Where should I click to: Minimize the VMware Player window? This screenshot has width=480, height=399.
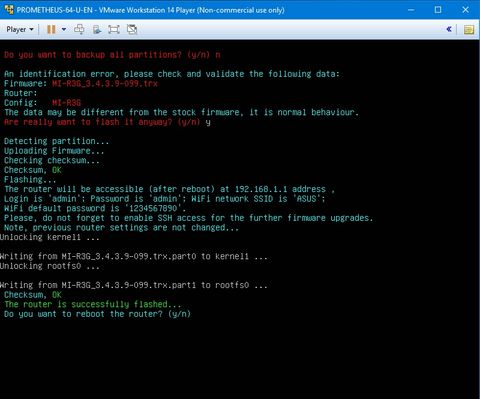point(411,10)
